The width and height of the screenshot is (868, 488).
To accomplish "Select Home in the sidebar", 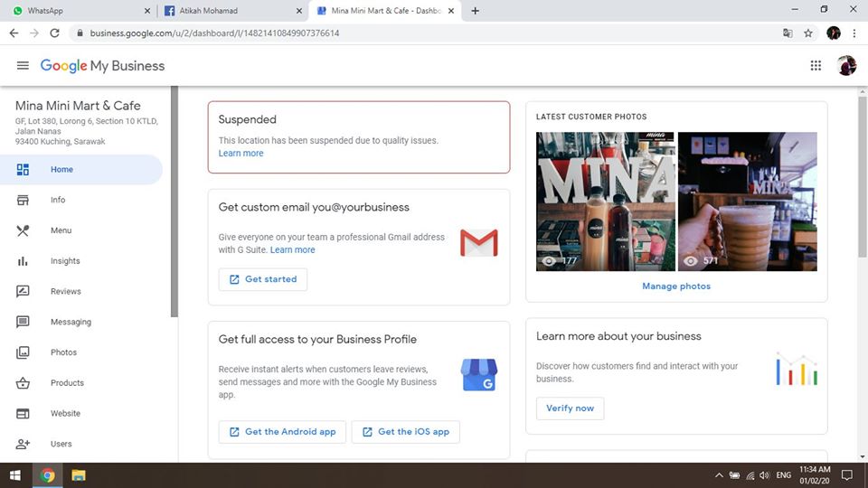I will click(81, 169).
